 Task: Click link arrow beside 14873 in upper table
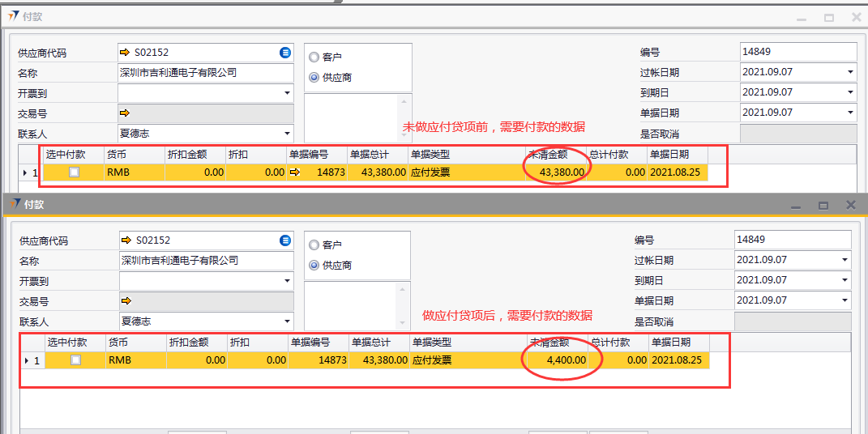(x=295, y=172)
